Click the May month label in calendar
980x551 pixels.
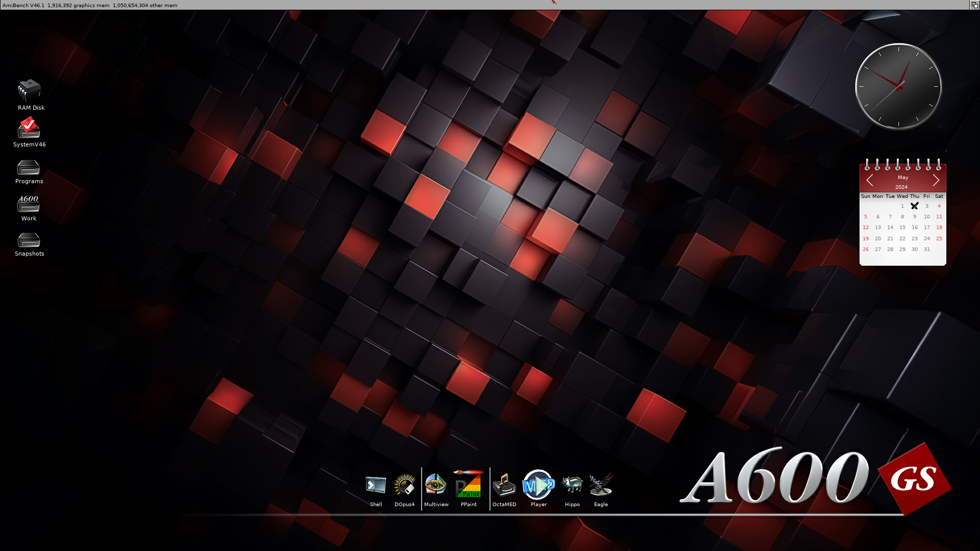[903, 178]
